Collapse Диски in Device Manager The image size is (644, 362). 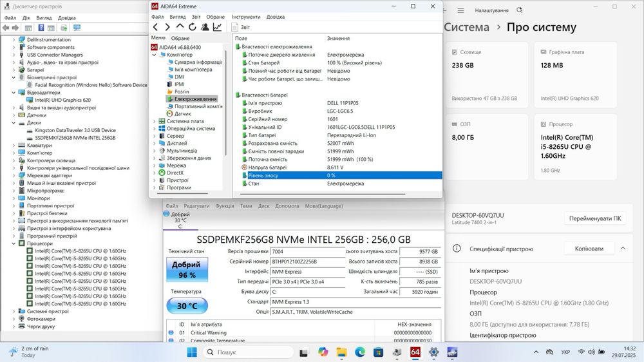[14, 123]
